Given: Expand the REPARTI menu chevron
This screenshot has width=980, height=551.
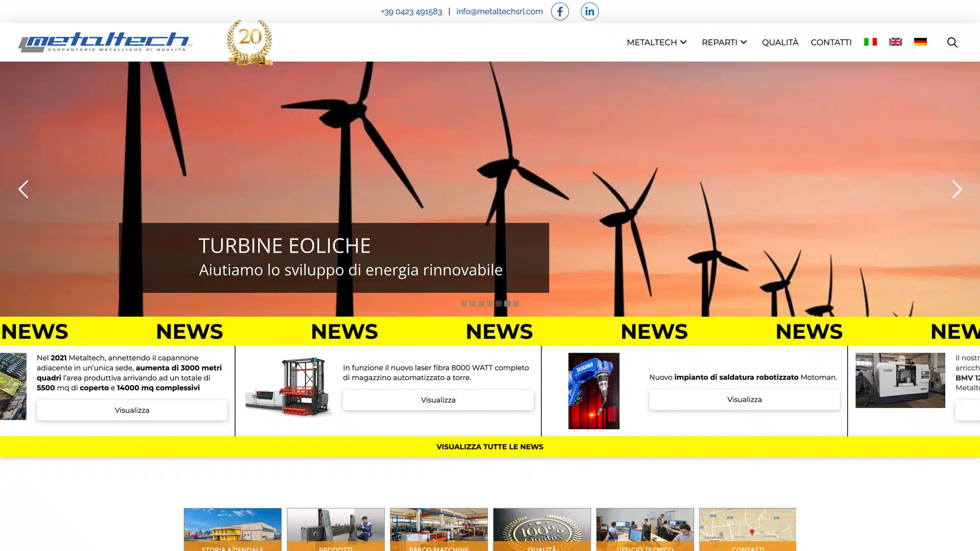Looking at the screenshot, I should pos(743,42).
